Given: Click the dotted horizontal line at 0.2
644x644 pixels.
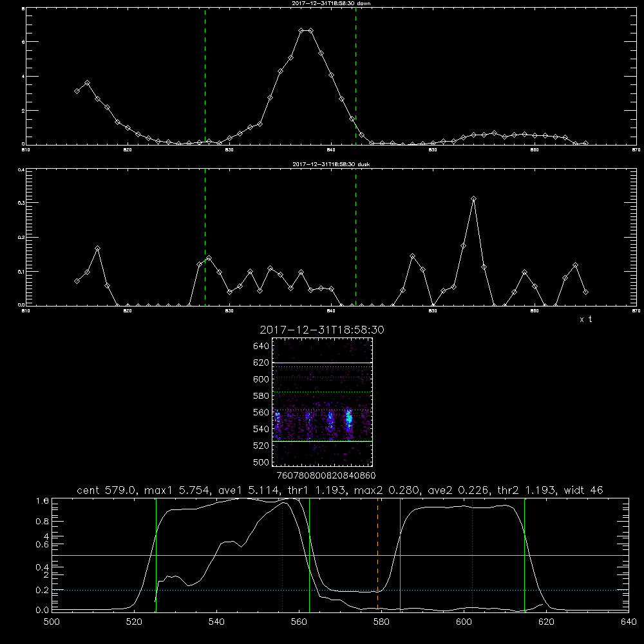Looking at the screenshot, I should click(340, 590).
